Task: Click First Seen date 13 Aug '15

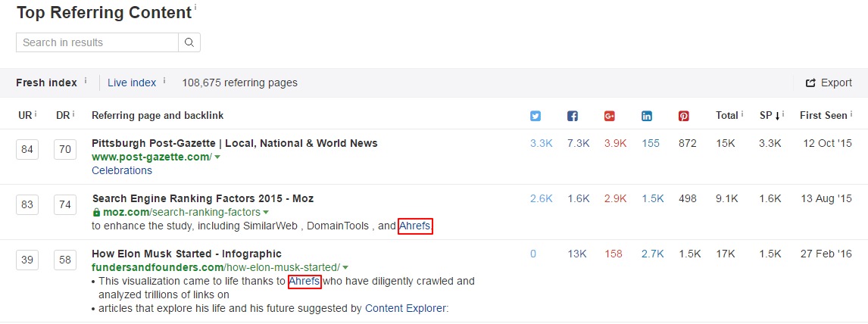Action: tap(826, 198)
